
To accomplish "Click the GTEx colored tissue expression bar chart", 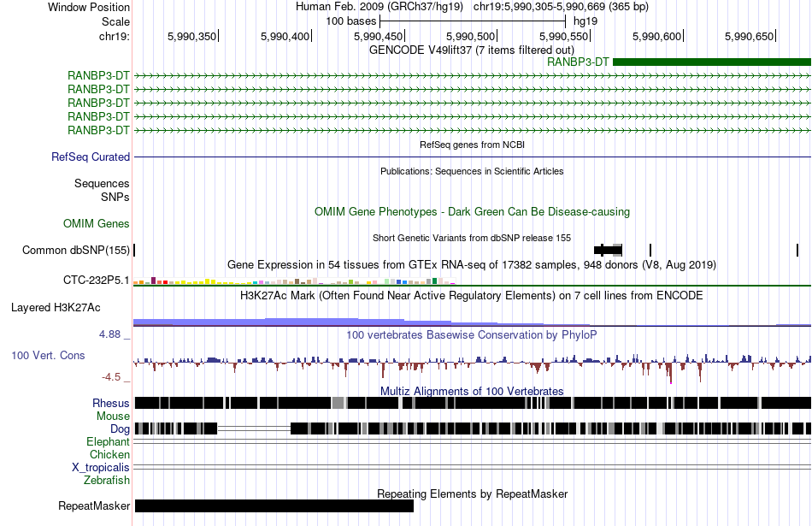I will [x=294, y=281].
